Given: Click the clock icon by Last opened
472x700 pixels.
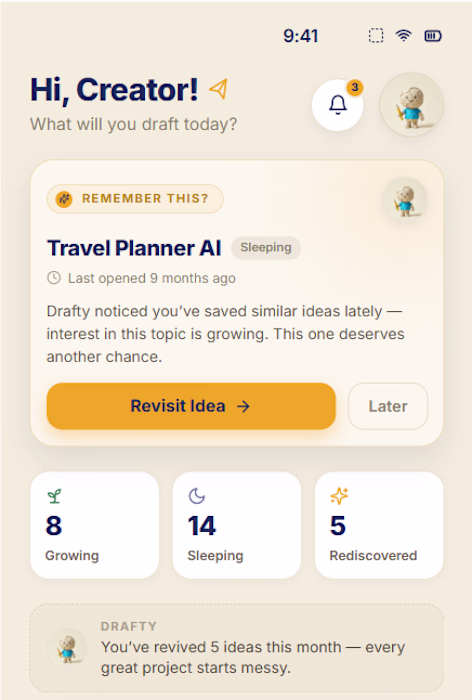Looking at the screenshot, I should click(x=54, y=278).
